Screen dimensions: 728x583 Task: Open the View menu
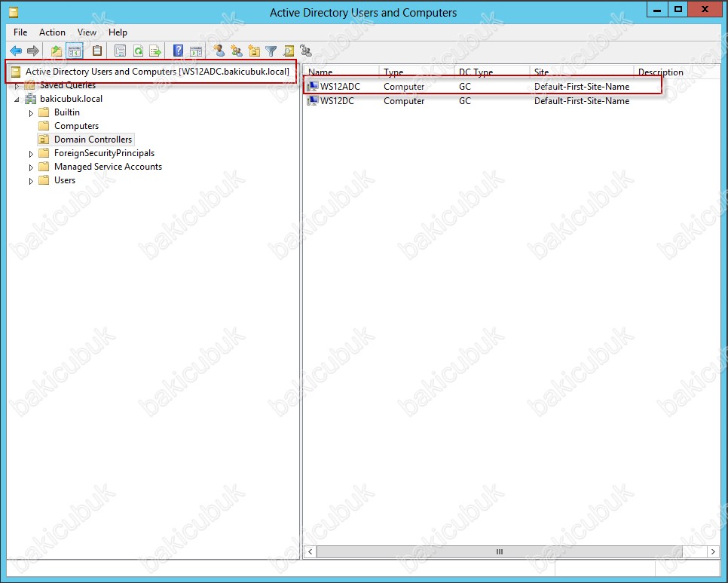click(87, 32)
